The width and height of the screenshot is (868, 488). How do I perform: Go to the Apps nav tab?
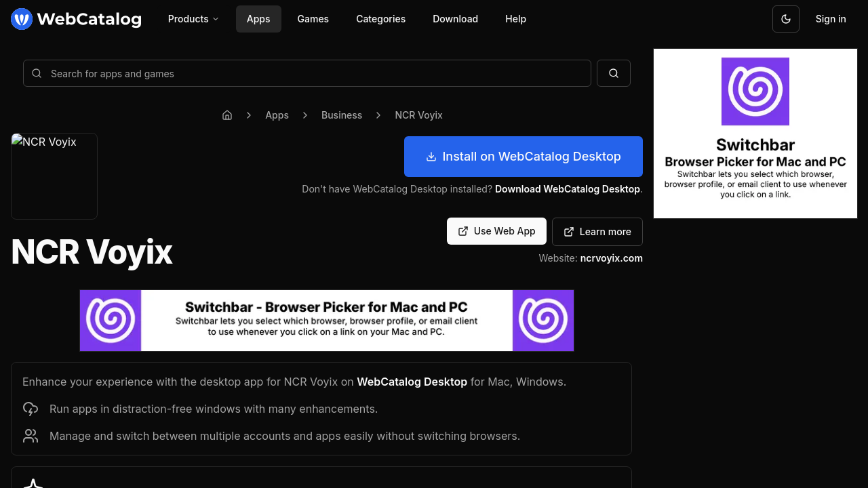(x=258, y=19)
